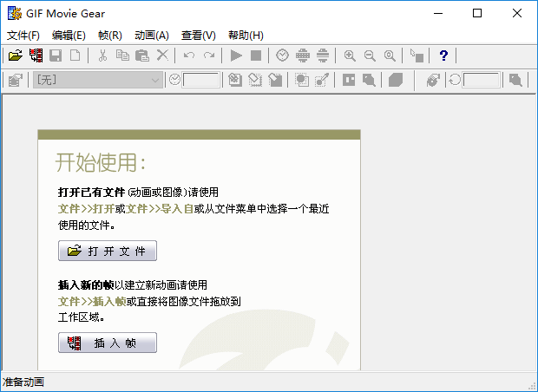Click the 插入帧 button

[x=108, y=343]
